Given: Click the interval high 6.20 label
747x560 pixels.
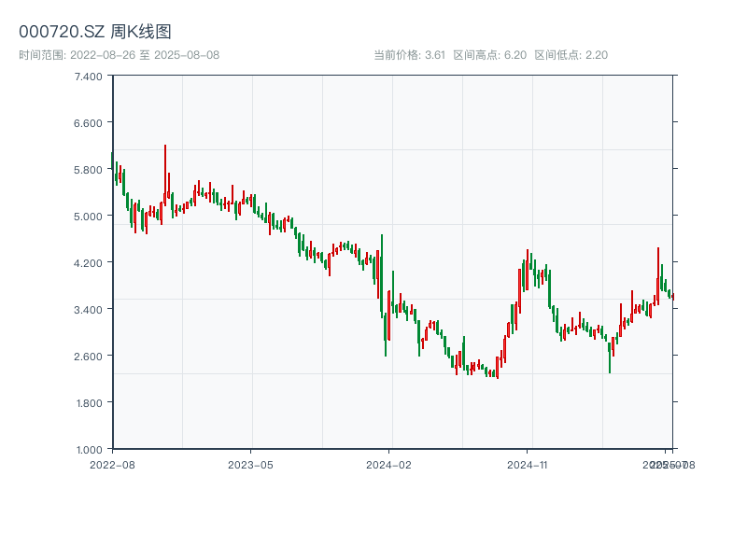Looking at the screenshot, I should pos(489,55).
